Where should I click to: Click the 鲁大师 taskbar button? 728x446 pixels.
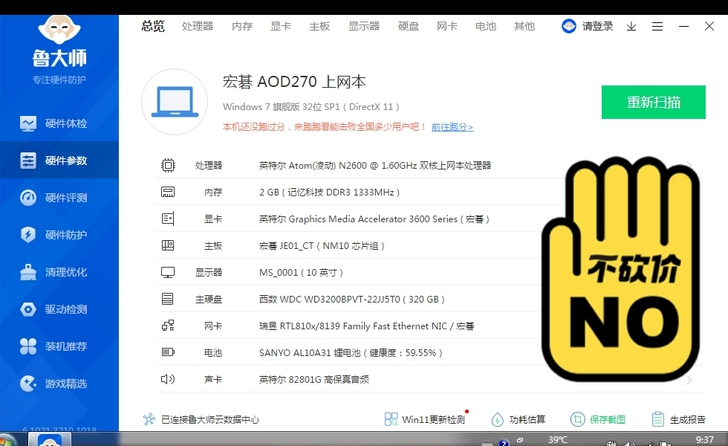(x=50, y=439)
